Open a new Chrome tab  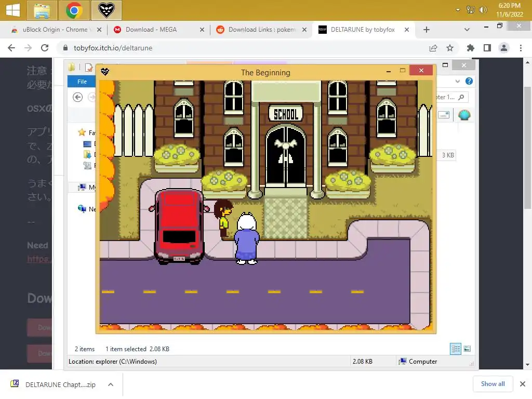coord(427,30)
